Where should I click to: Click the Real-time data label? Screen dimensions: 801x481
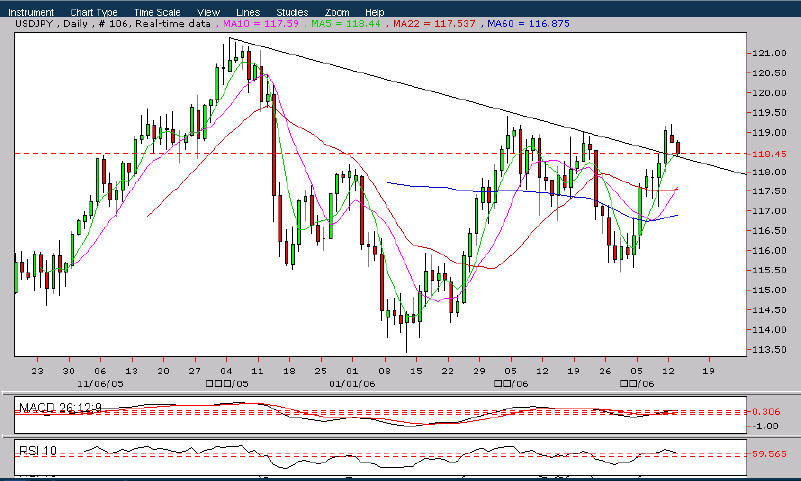[x=173, y=23]
